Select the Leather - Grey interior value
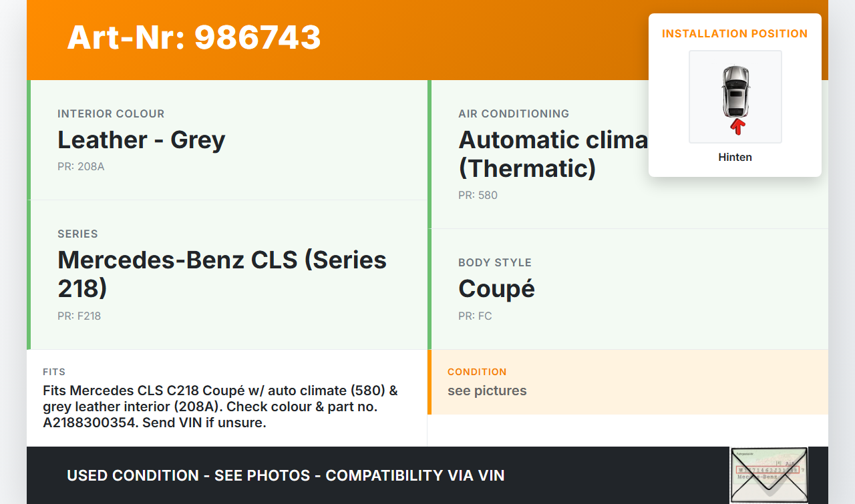This screenshot has height=504, width=855. click(x=142, y=140)
